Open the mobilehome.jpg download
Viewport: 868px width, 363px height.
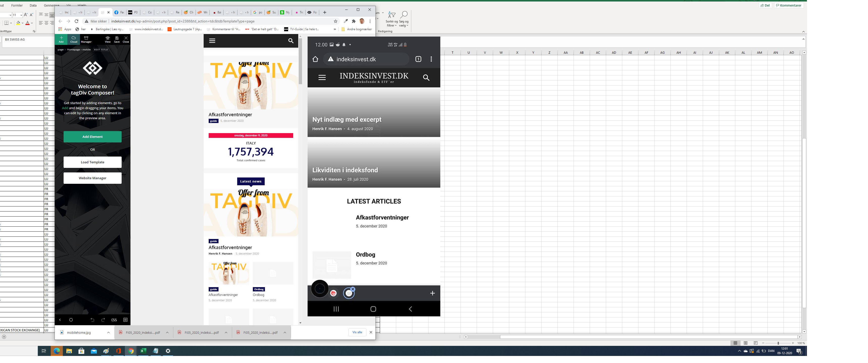click(x=79, y=333)
